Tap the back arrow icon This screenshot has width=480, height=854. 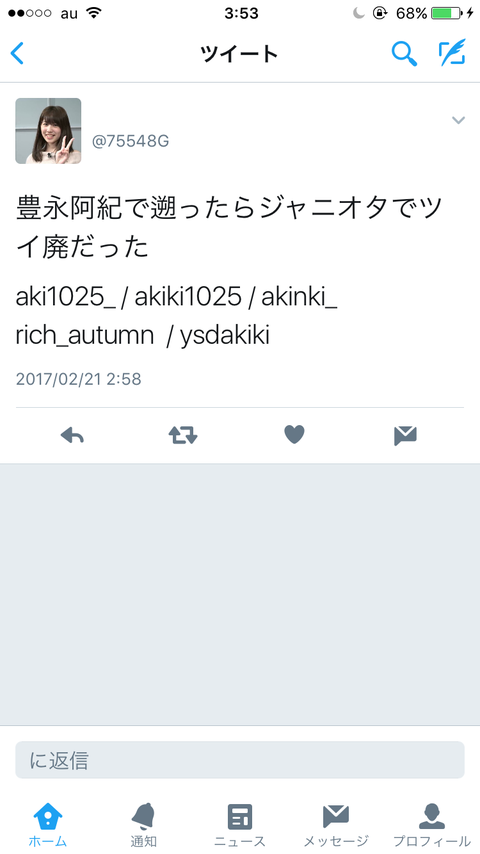point(17,53)
